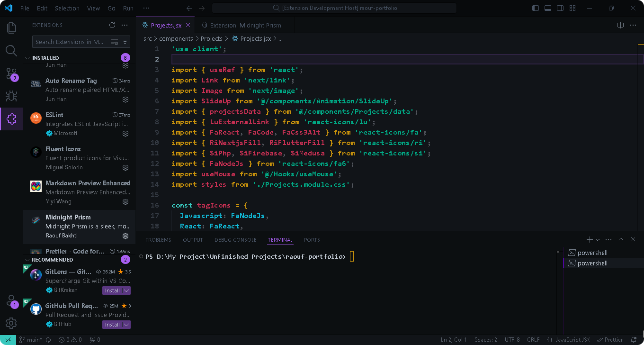Open the Run and Debug view

pyautogui.click(x=11, y=96)
